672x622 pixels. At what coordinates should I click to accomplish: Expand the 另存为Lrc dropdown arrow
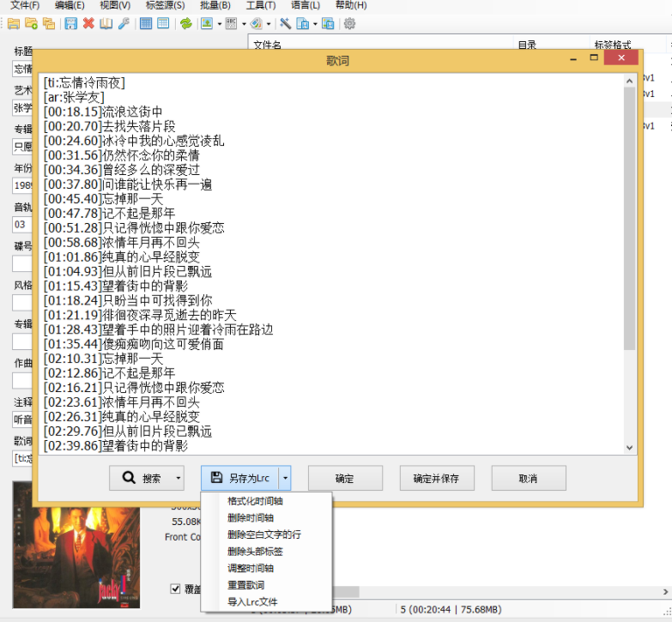(x=285, y=478)
